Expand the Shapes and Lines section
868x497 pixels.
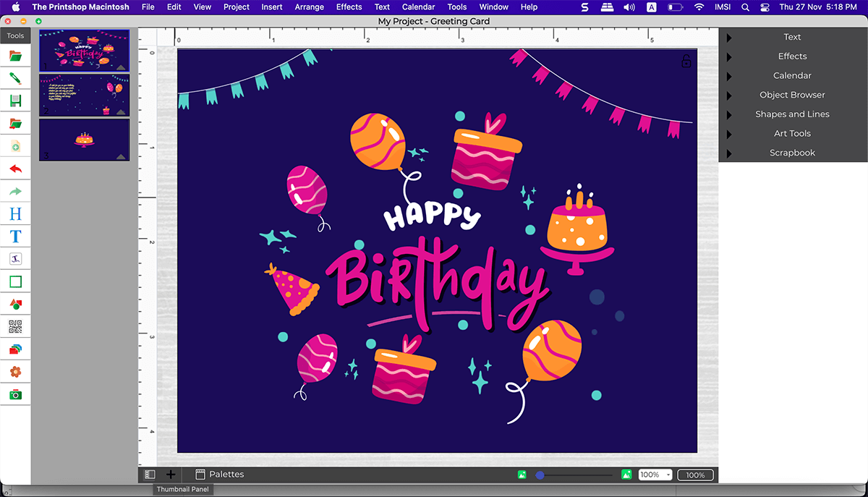click(x=792, y=114)
